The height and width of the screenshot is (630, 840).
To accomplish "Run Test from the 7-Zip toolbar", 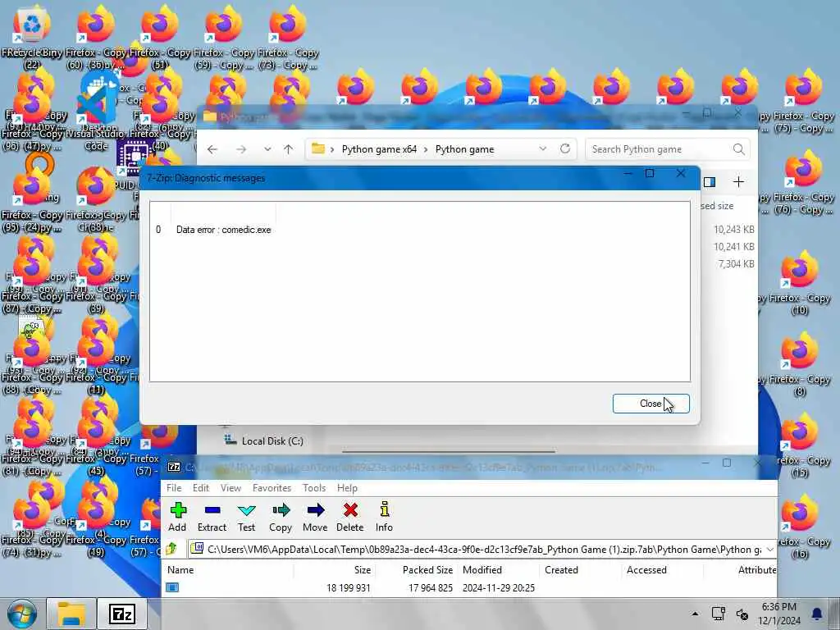I will tap(246, 517).
